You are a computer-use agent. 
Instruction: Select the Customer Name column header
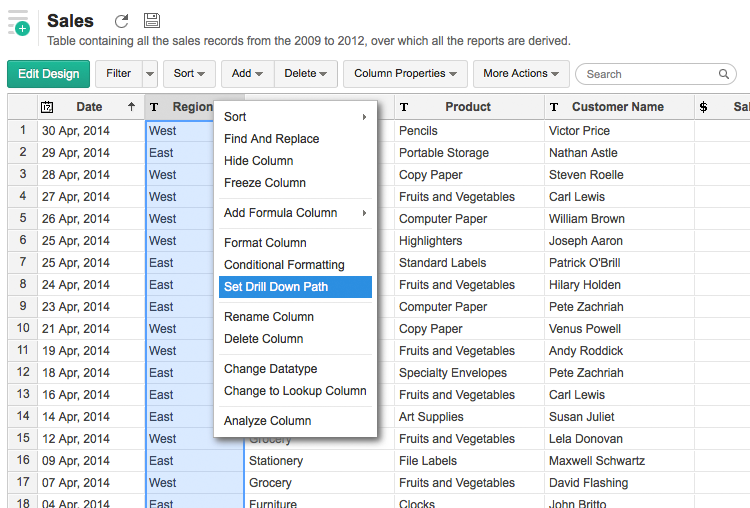pyautogui.click(x=617, y=107)
